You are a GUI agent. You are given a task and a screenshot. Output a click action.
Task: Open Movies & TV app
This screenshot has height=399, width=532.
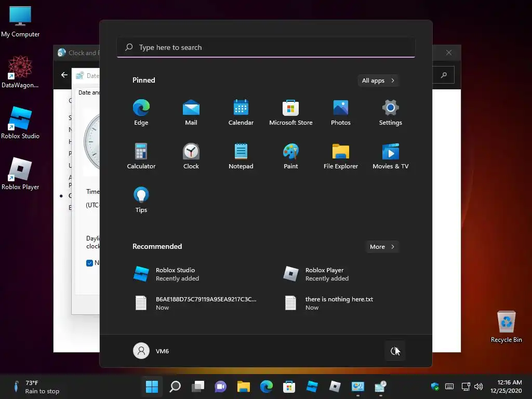391,156
